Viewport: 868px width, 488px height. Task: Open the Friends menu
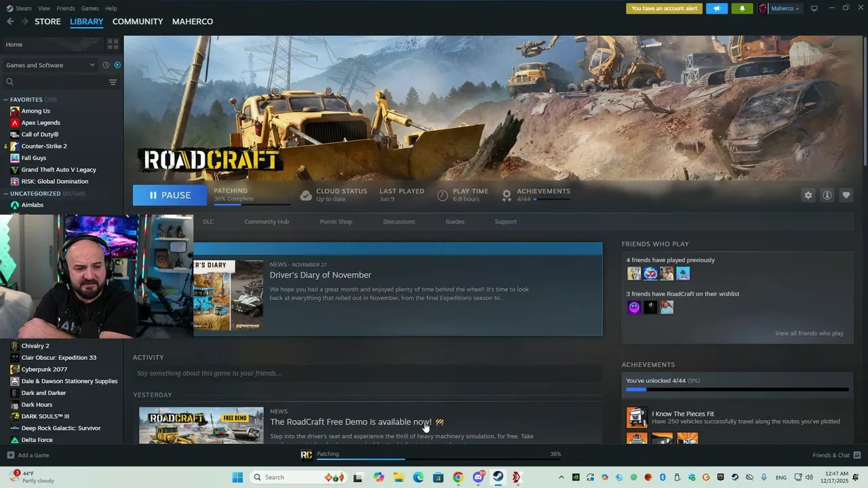point(66,8)
